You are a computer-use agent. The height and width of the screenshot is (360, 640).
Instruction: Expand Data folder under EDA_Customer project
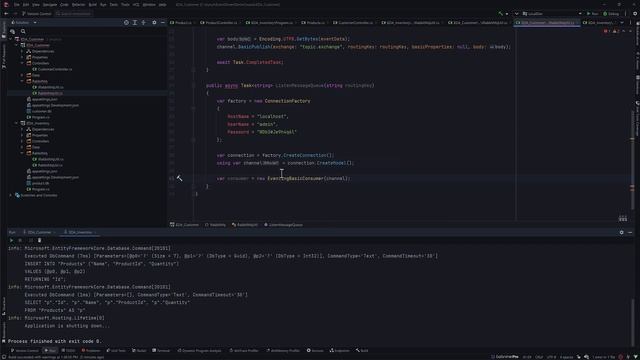point(22,75)
